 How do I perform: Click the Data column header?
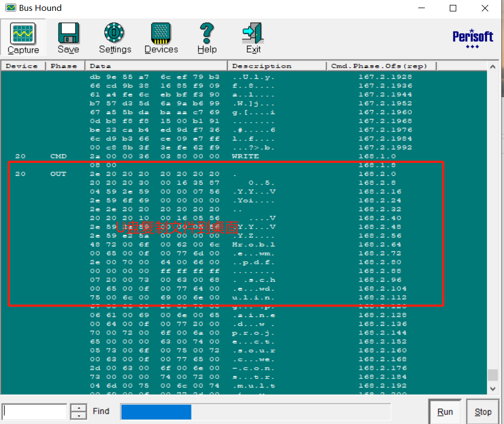[x=156, y=66]
